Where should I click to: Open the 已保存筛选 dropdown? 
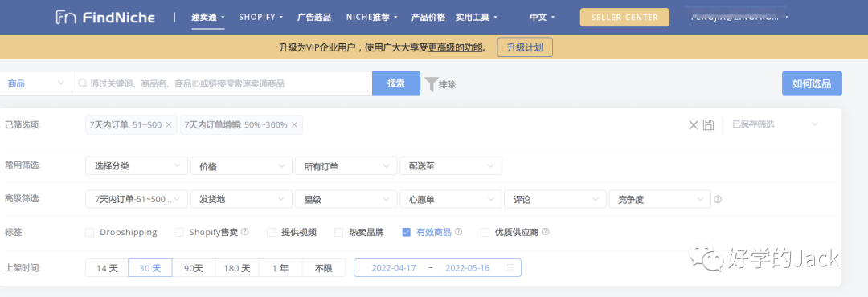coord(775,125)
